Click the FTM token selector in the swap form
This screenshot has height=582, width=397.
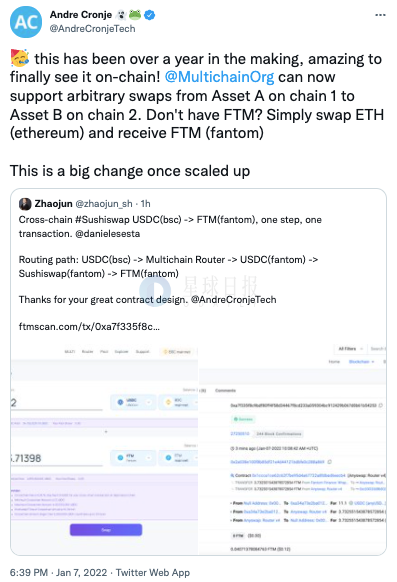(133, 458)
